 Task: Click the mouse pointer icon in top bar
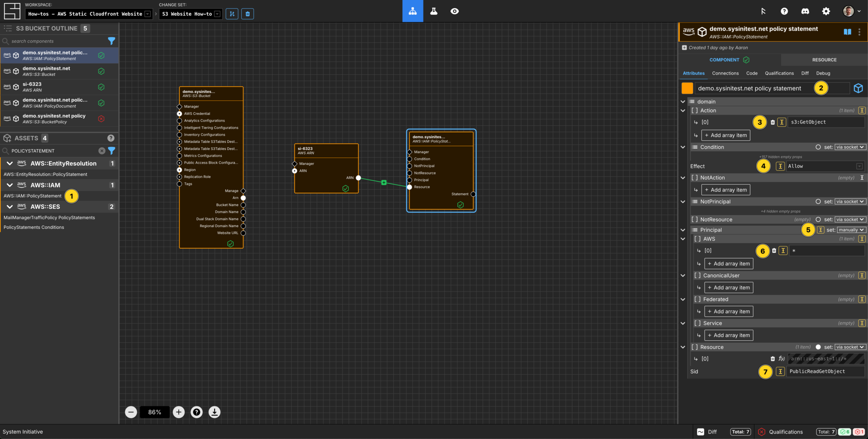pyautogui.click(x=763, y=11)
